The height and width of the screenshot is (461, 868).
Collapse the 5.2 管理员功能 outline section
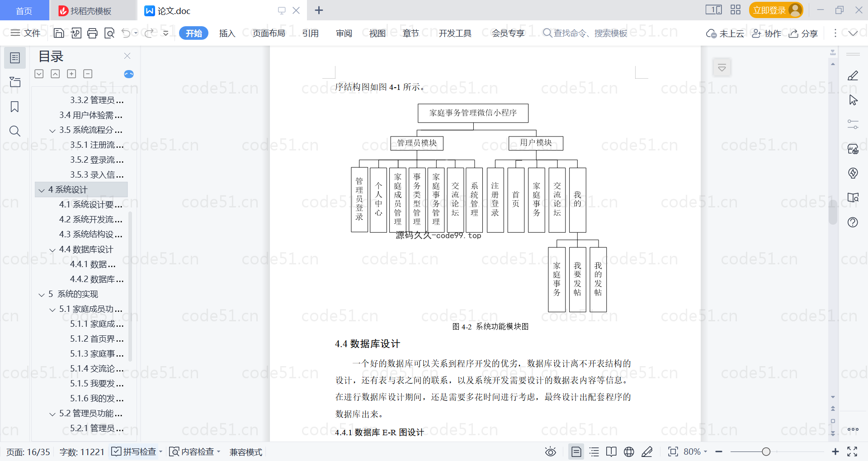52,414
